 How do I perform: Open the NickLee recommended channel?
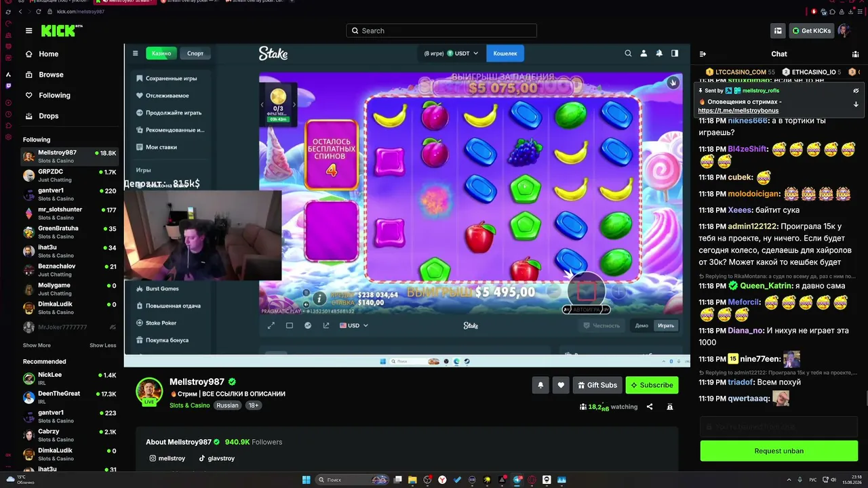click(70, 378)
